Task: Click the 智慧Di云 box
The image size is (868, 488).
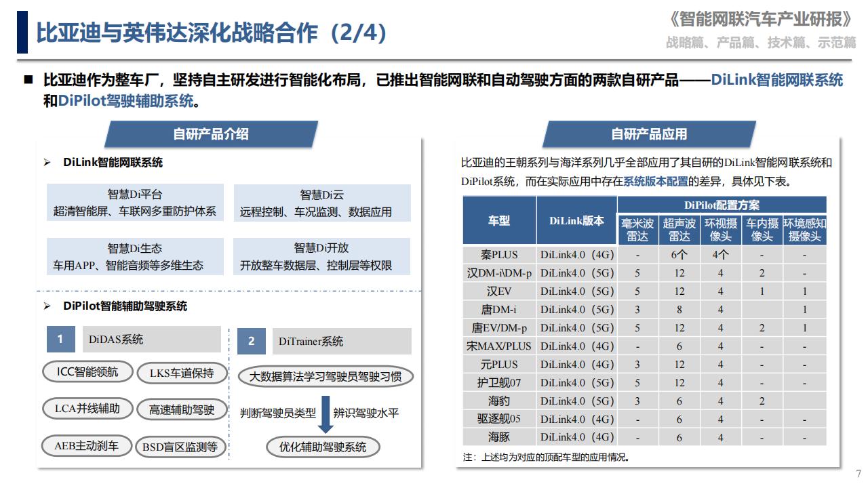Action: click(322, 203)
